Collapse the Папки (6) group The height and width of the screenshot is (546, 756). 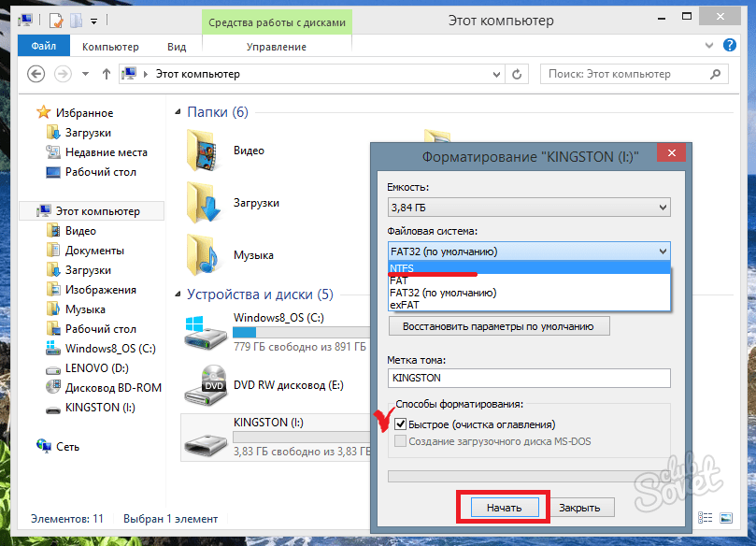click(x=178, y=112)
